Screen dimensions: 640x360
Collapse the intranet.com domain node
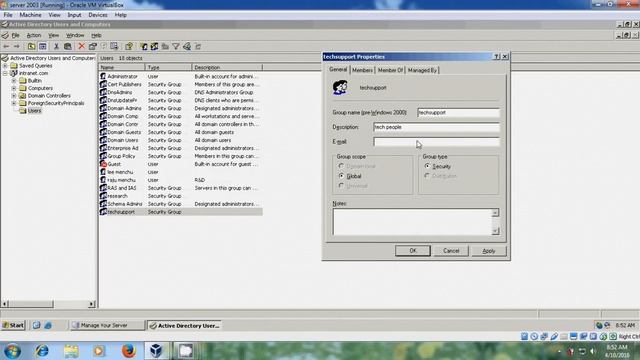point(5,73)
